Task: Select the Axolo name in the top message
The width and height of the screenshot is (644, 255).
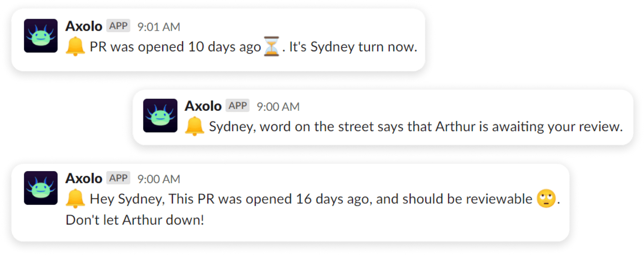Action: (84, 26)
